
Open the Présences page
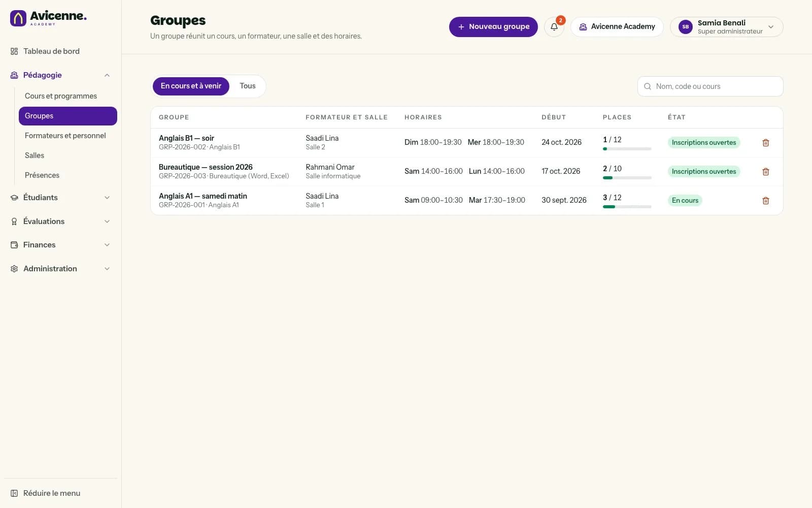pos(68,175)
